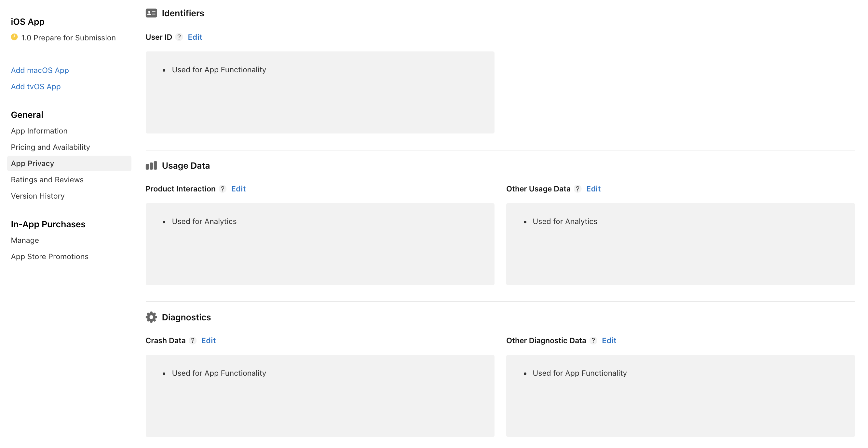Click the Diagnostics section heading

click(x=186, y=317)
